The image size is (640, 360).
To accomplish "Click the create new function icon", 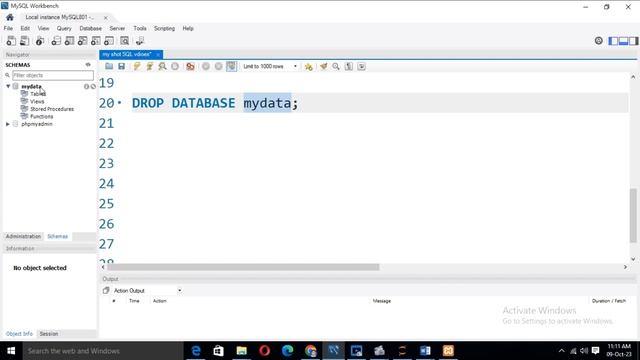I will (109, 41).
